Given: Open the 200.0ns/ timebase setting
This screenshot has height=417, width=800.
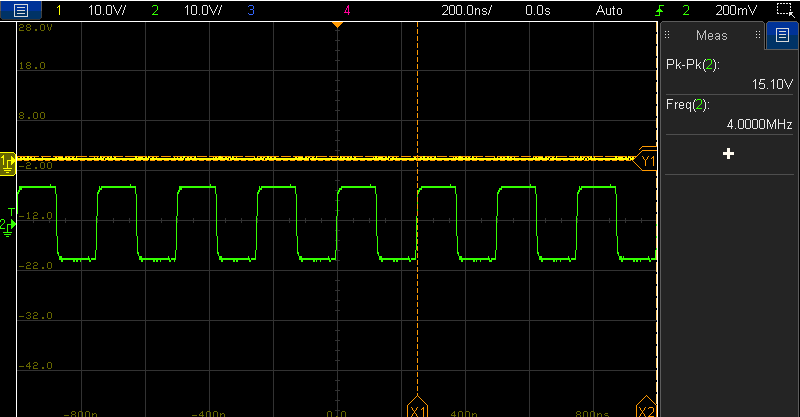Looking at the screenshot, I should pos(466,10).
